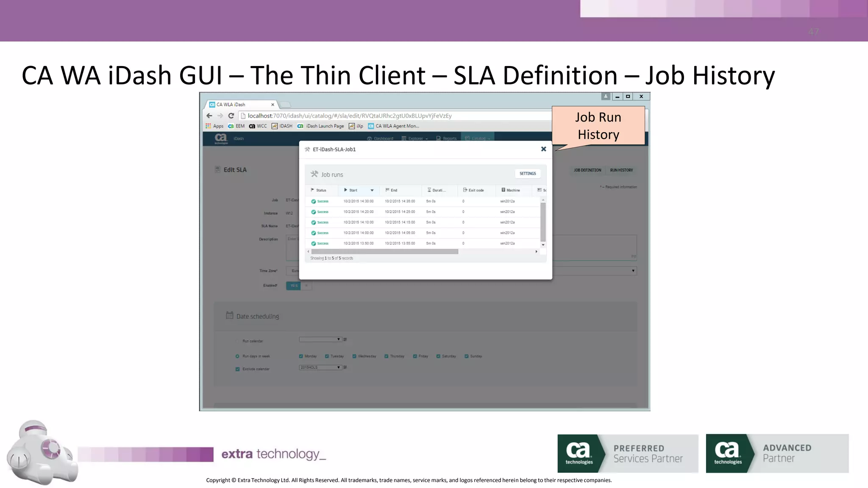868x488 pixels.
Task: Click the browser back arrow
Action: coord(209,116)
